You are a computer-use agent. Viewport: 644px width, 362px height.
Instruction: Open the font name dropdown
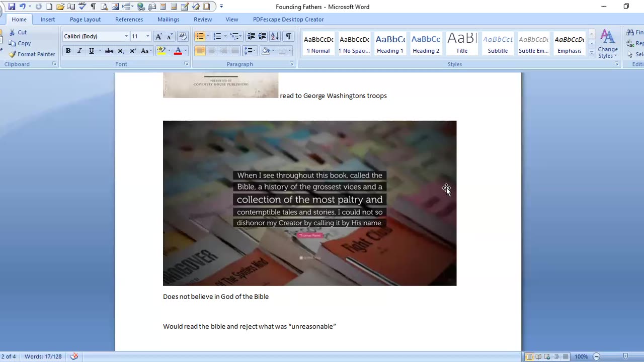[x=126, y=36]
